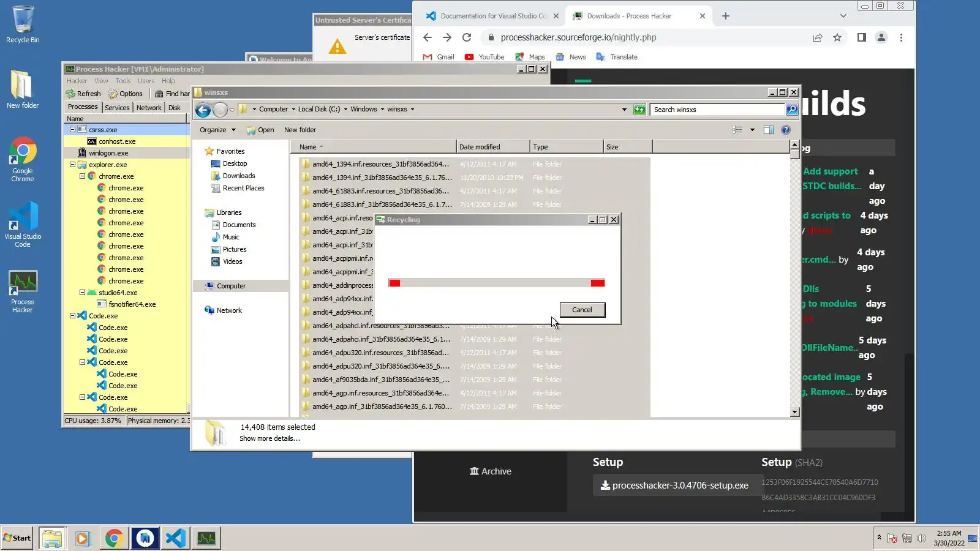Open the Start menu
This screenshot has width=980, height=551.
[x=17, y=538]
